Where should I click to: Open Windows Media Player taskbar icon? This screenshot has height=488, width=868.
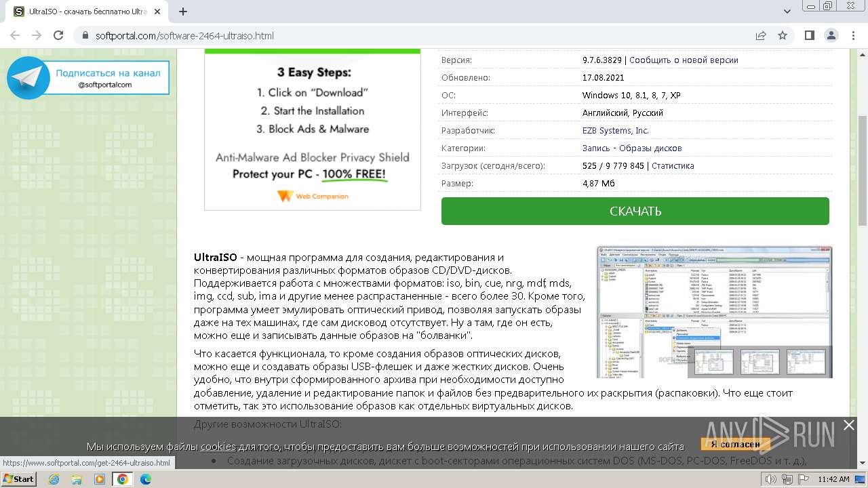pos(100,479)
